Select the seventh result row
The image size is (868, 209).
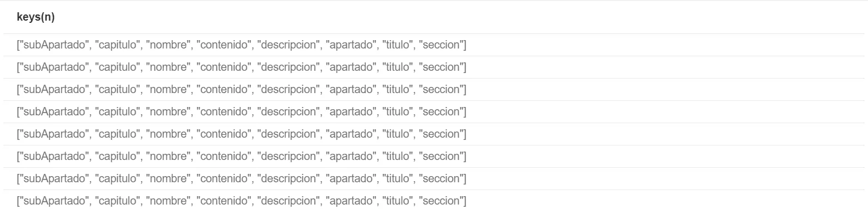(x=434, y=179)
